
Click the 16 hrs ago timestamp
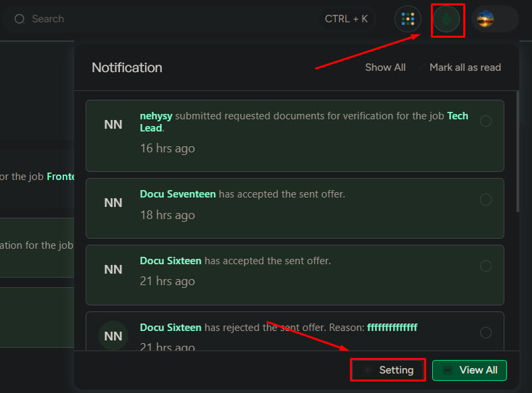167,148
